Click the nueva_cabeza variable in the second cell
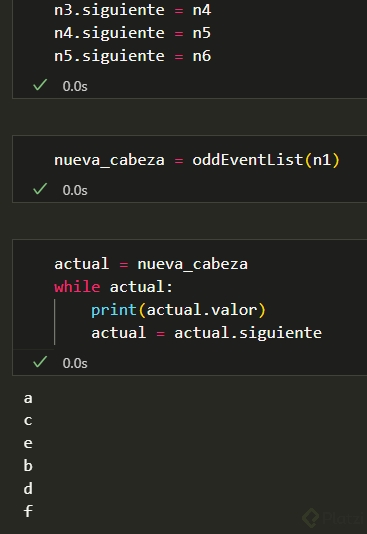 click(109, 160)
